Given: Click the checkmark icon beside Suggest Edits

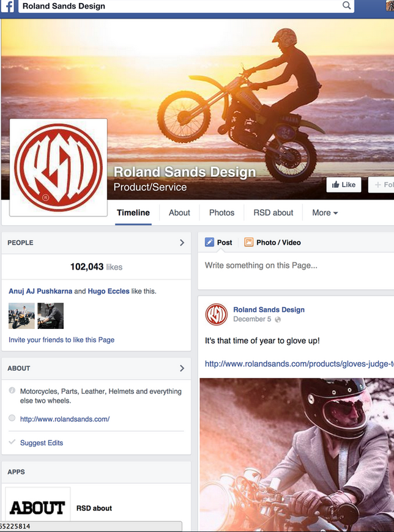Looking at the screenshot, I should pyautogui.click(x=12, y=441).
